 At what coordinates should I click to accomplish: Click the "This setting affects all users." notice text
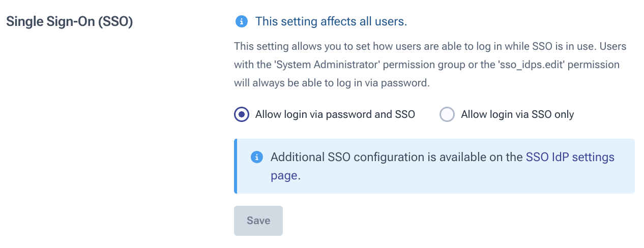[331, 21]
